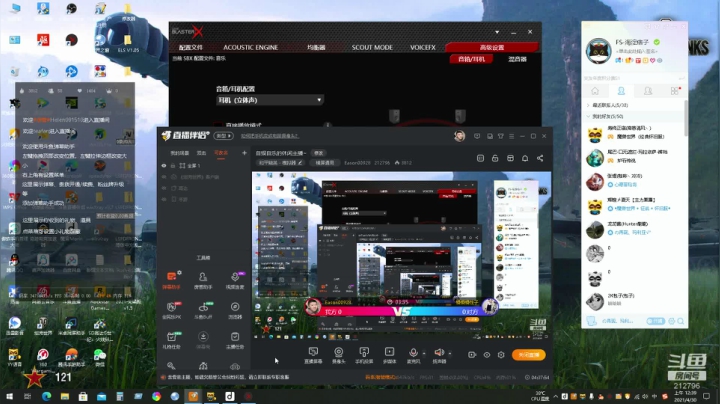720x404 pixels.
Task: Click the stream user avatar in title bar
Action: 459,136
